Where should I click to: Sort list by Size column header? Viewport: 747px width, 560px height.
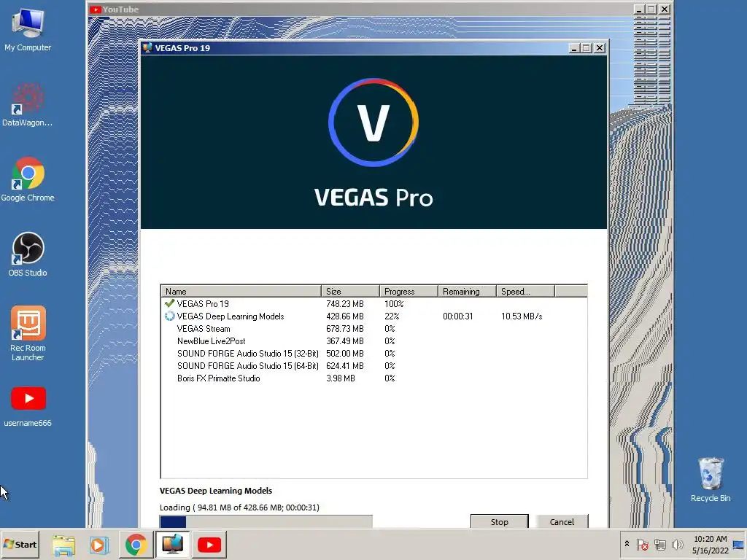coord(350,292)
